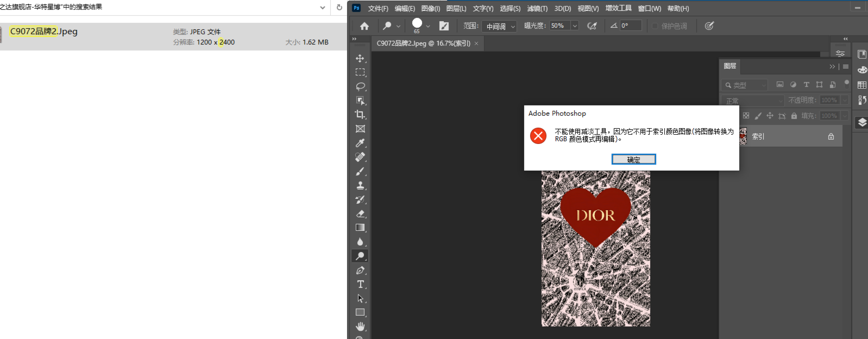This screenshot has width=868, height=339.
Task: Toggle the 保护色调 checkbox
Action: click(655, 26)
